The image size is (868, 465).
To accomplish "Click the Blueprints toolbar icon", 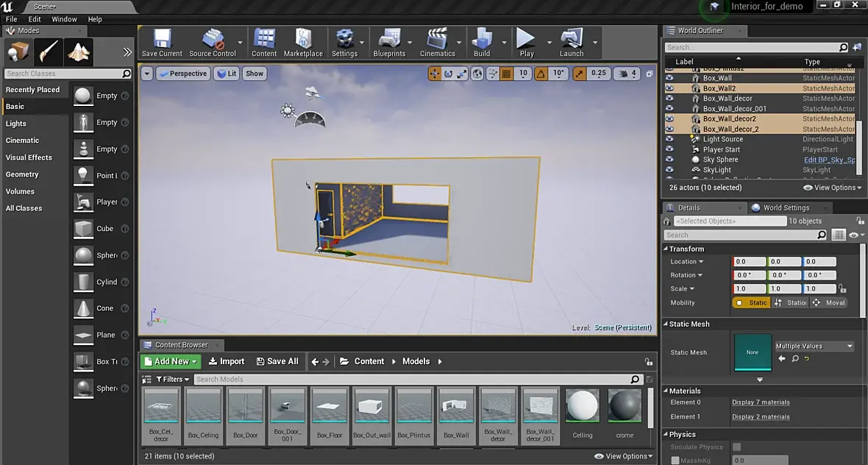I will tap(389, 42).
